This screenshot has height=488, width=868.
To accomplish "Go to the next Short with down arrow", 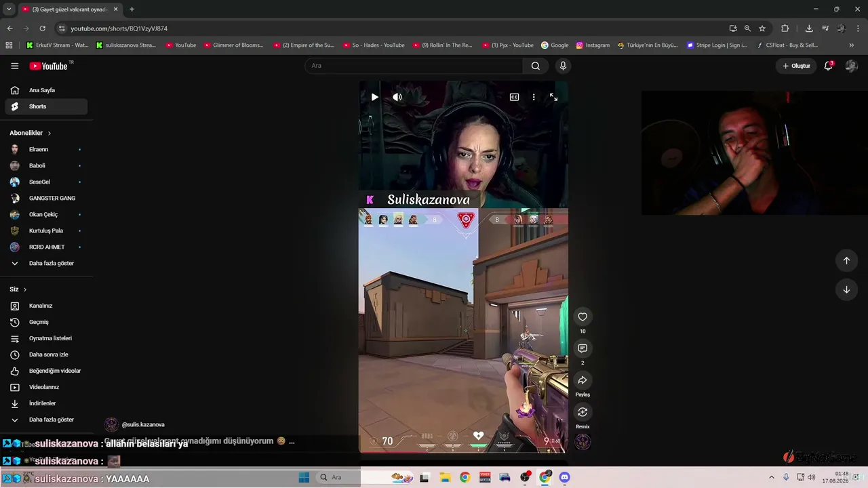I will (846, 289).
